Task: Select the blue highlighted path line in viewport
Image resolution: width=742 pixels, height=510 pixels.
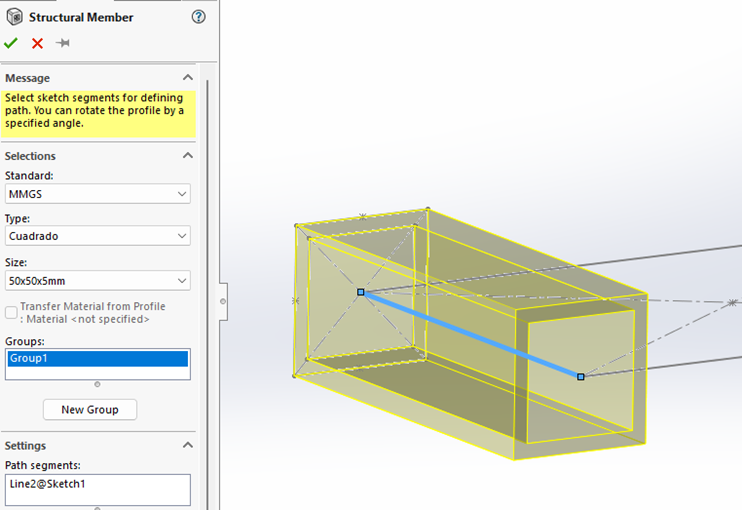Action: [x=470, y=334]
